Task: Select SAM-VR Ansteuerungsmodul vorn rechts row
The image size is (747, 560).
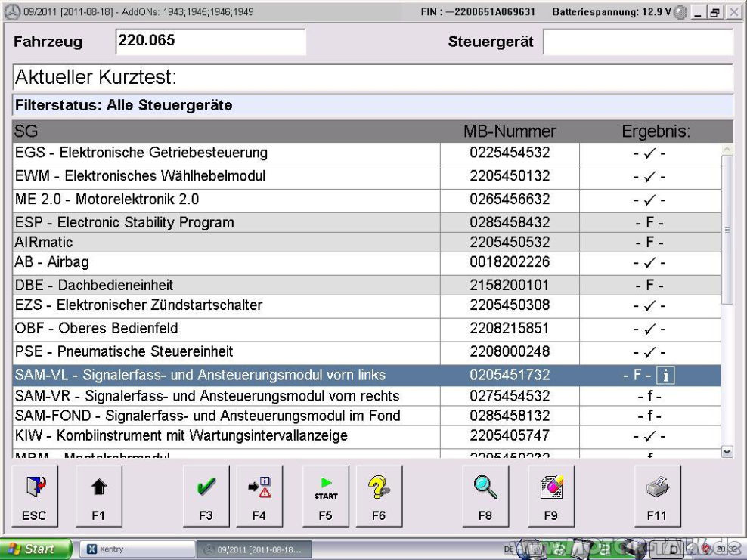Action: 367,396
